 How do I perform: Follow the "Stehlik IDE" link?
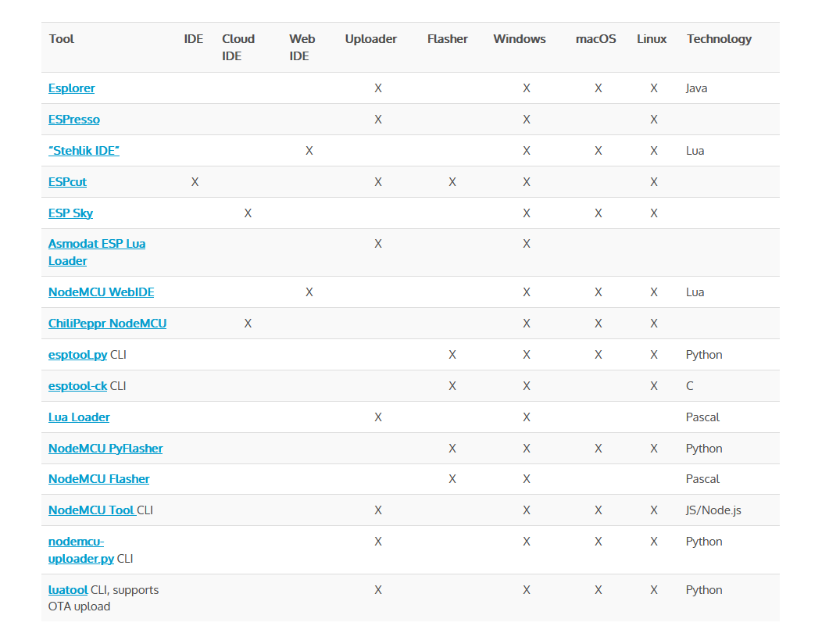point(84,151)
